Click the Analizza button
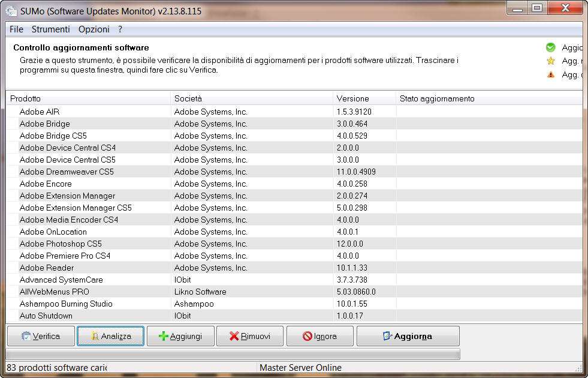 [x=111, y=336]
